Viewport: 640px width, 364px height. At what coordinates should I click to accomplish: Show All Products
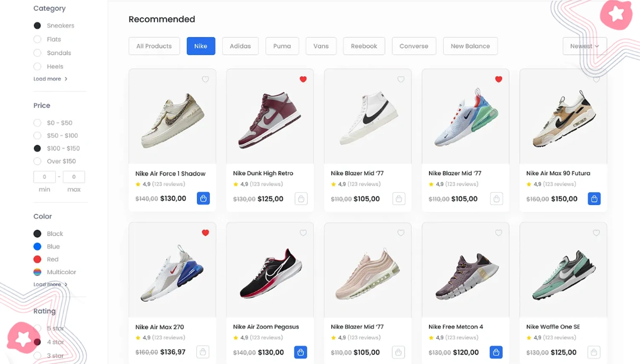154,46
